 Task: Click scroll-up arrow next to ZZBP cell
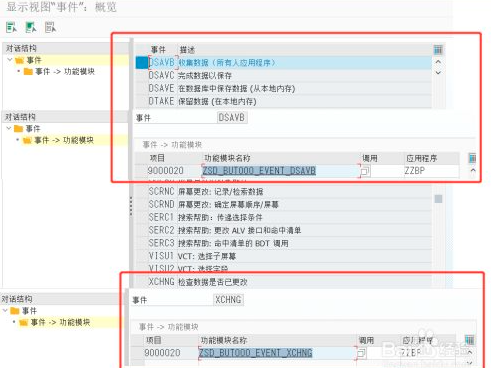[x=473, y=170]
